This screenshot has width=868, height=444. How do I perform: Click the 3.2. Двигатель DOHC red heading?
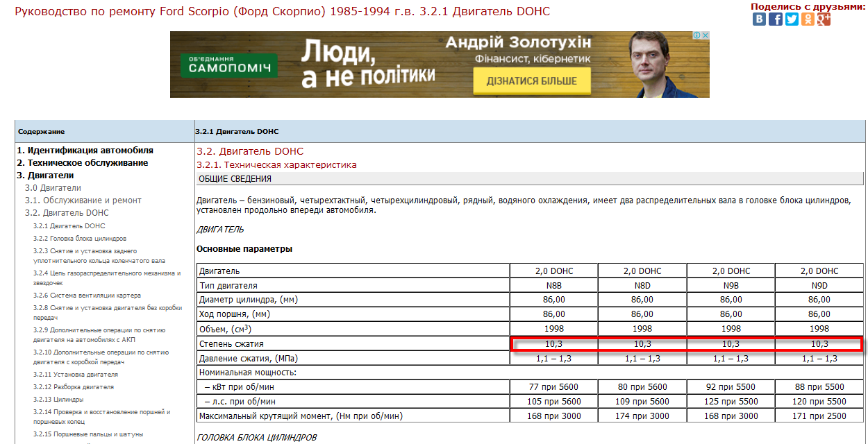tap(250, 151)
